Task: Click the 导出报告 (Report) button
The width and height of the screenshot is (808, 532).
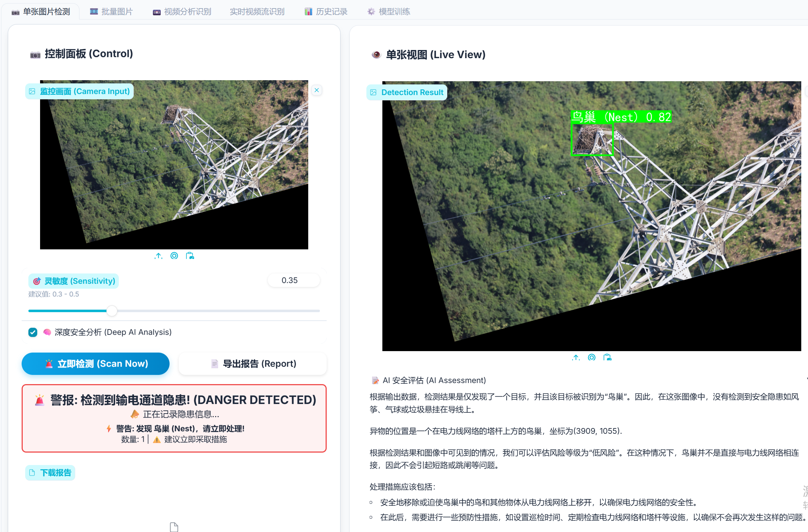Action: [x=253, y=364]
